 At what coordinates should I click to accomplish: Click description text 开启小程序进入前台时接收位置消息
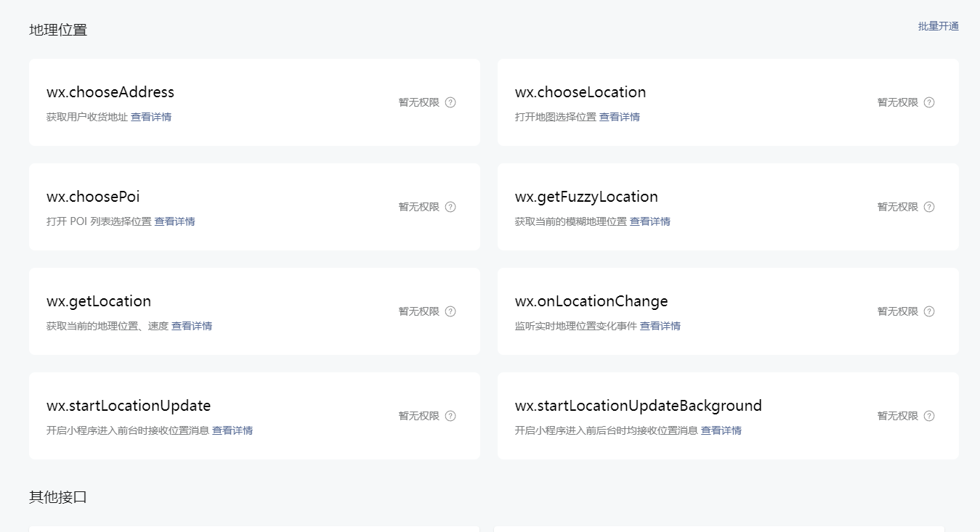tap(128, 430)
